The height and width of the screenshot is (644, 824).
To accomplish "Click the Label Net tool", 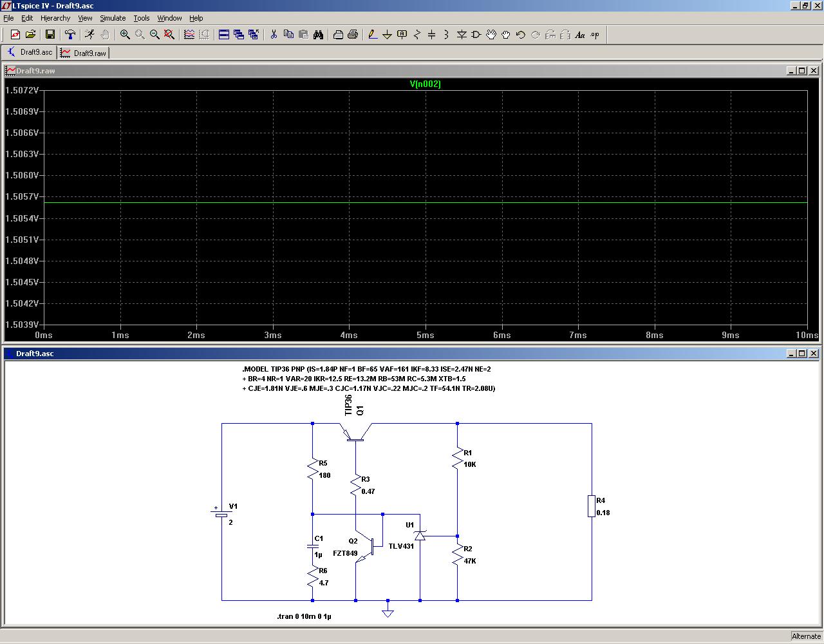I will pyautogui.click(x=402, y=35).
